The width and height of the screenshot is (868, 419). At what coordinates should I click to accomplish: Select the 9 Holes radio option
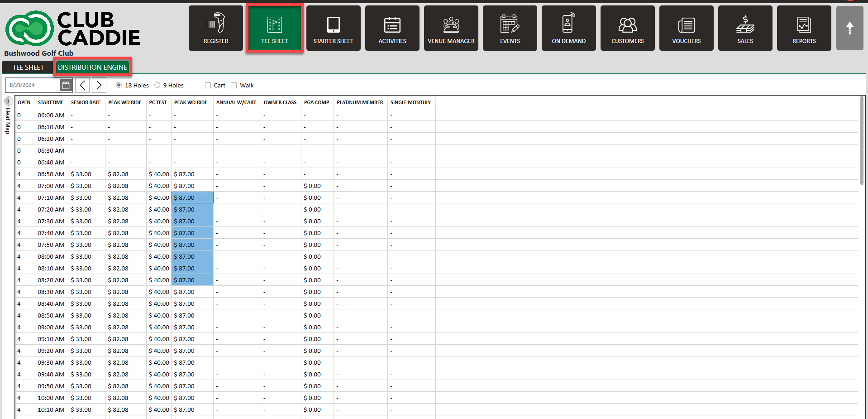[157, 85]
